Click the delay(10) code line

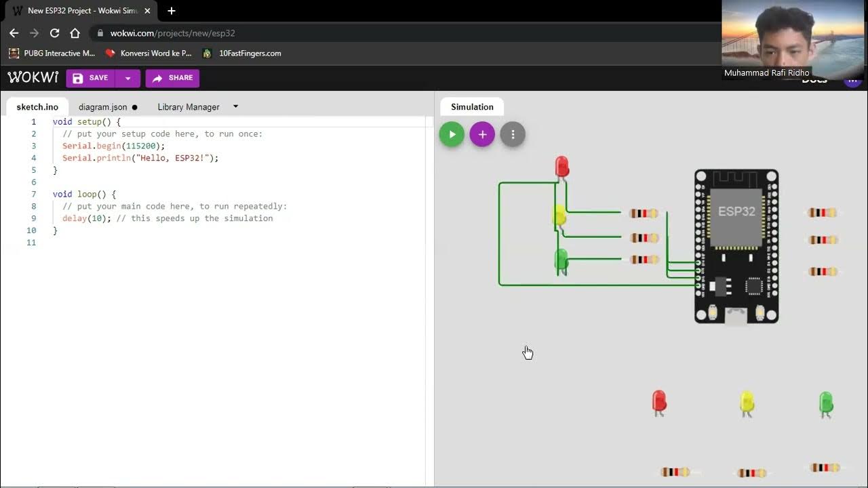point(167,218)
